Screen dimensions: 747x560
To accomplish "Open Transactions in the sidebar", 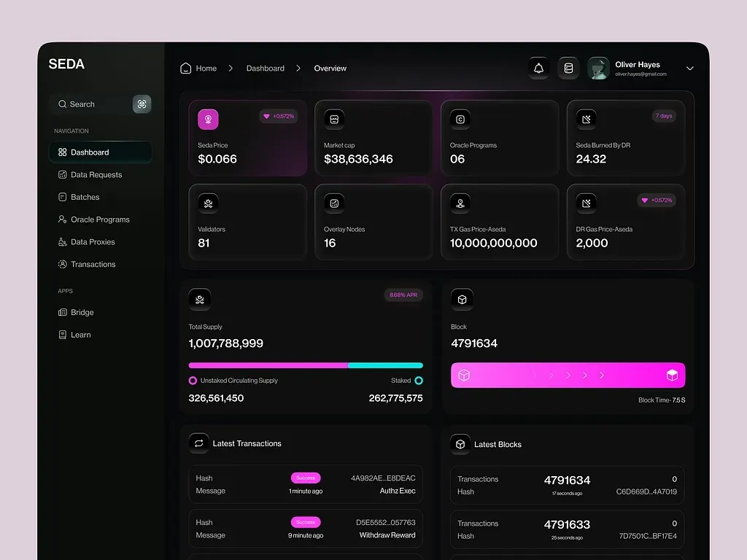I will 87,264.
